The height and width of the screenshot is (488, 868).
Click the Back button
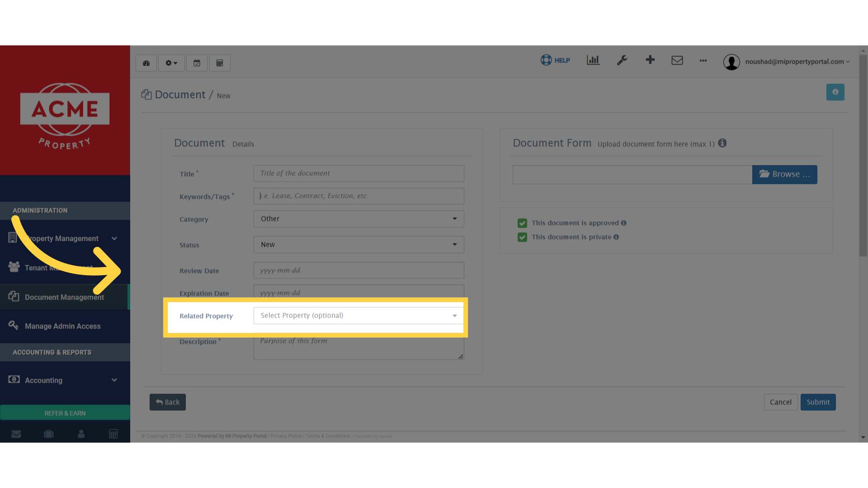(168, 402)
